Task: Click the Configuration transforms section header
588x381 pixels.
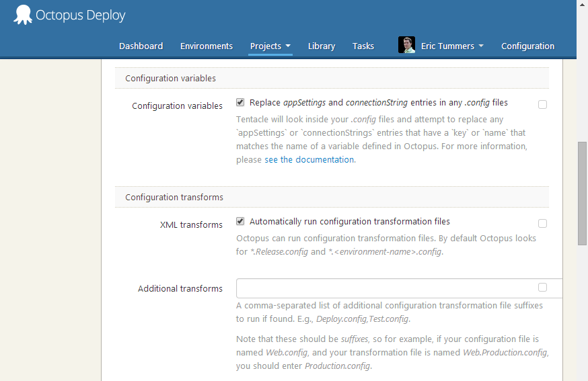Action: (174, 197)
